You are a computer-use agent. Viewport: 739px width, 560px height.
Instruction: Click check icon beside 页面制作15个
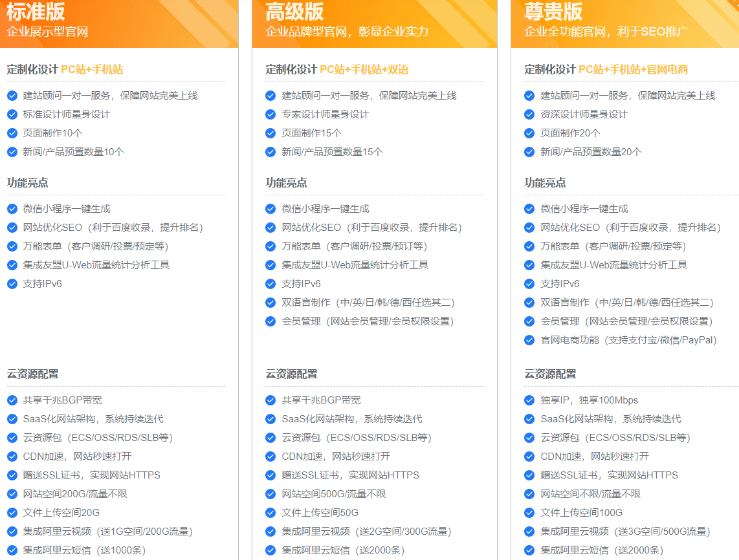(270, 133)
